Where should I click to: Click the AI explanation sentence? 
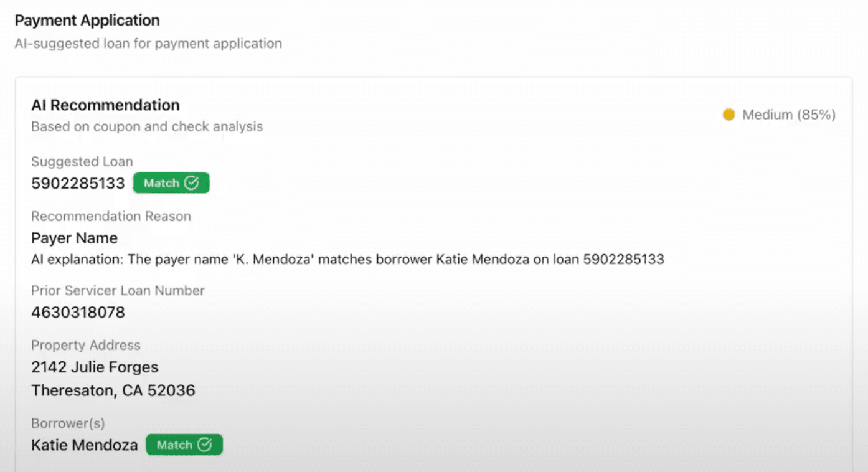point(347,259)
